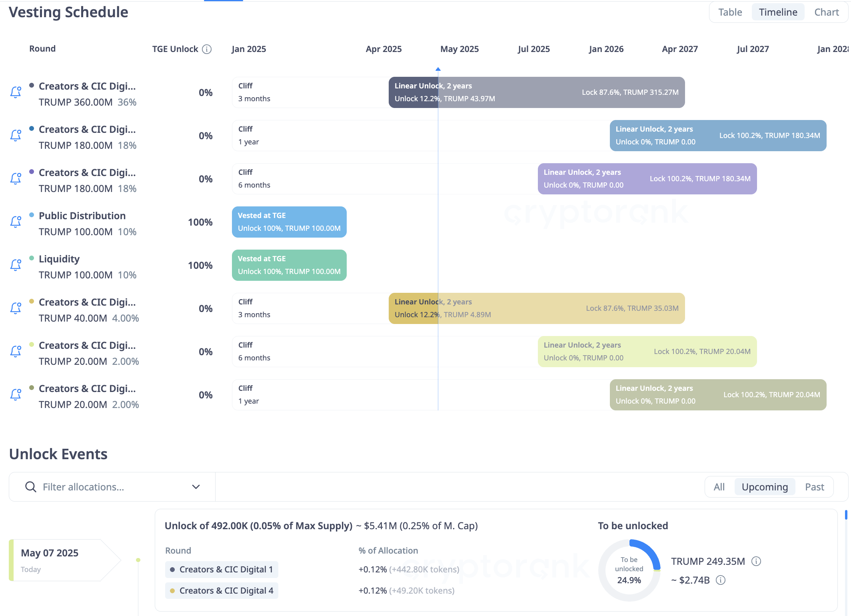Click bell alert icon for TRUMP 360.00M round
This screenshot has height=616, width=851.
pyautogui.click(x=16, y=92)
